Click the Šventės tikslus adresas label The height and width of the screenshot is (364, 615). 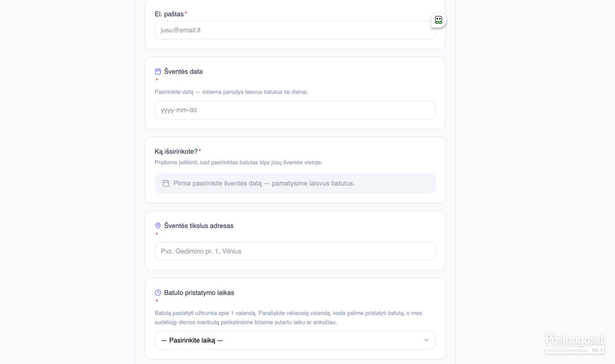point(199,226)
